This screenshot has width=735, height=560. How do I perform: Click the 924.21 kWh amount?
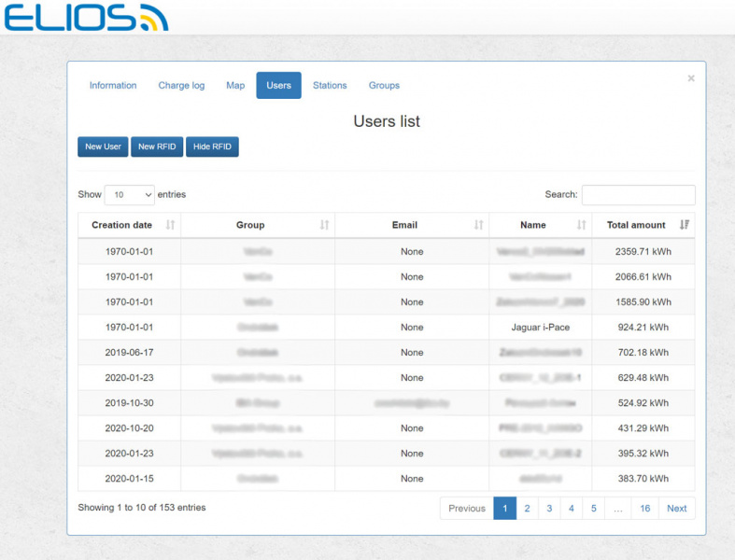click(643, 327)
